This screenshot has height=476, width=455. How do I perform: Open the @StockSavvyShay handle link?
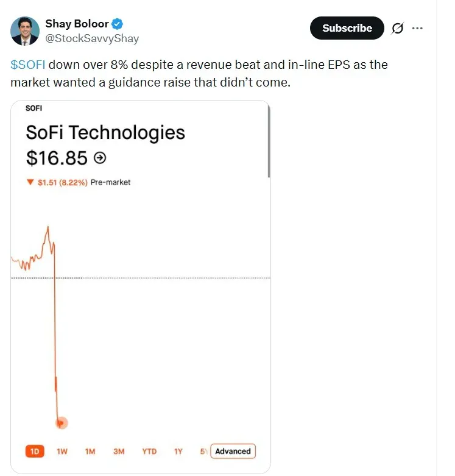[92, 38]
